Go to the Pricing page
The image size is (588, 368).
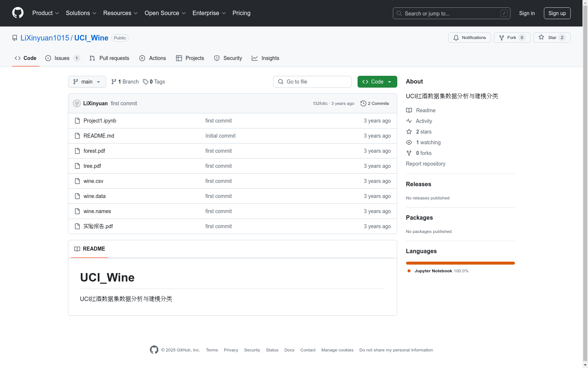pyautogui.click(x=241, y=13)
